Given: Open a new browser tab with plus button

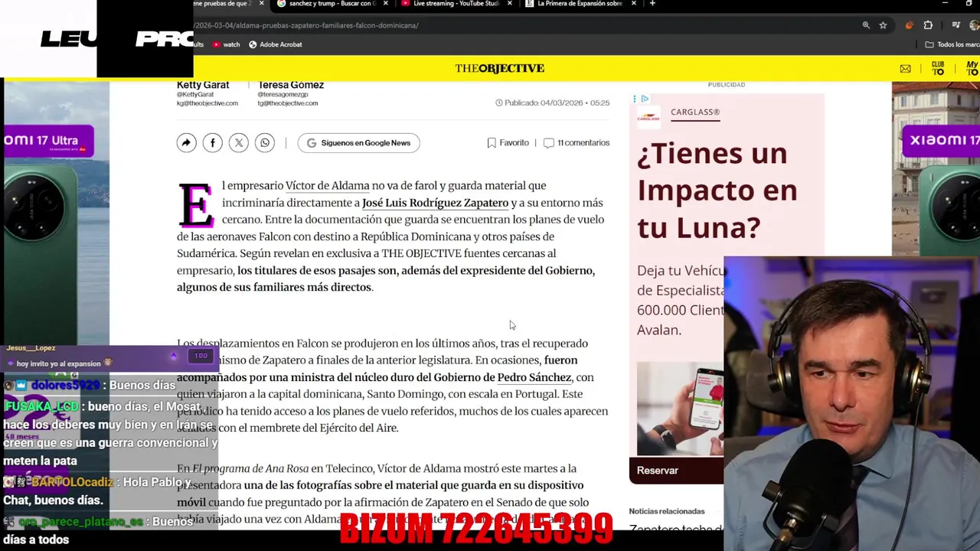Looking at the screenshot, I should pyautogui.click(x=652, y=4).
